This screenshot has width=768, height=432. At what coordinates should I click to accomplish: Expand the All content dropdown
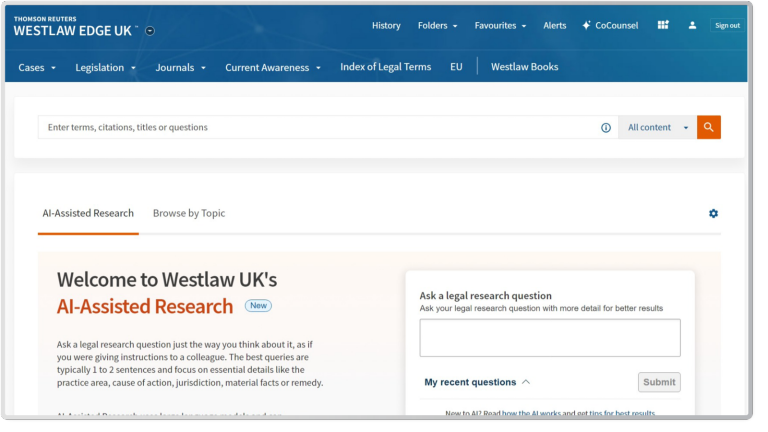[x=657, y=128]
